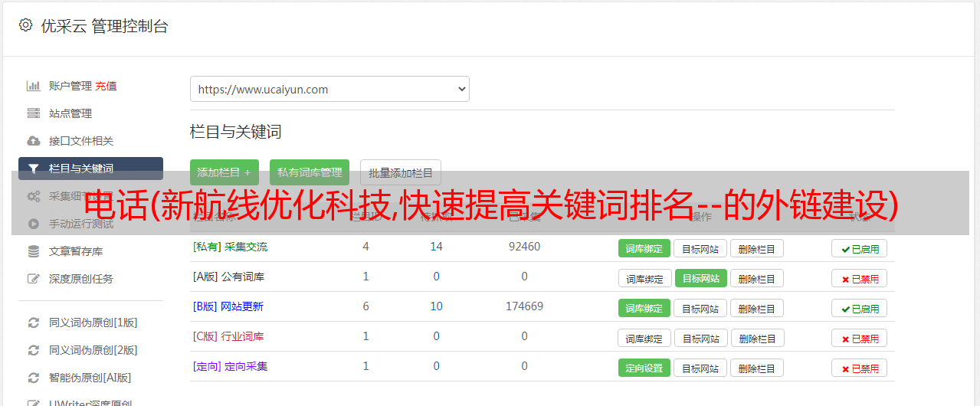Click the server icon for 站点管理
Viewport: 980px width, 406px height.
34,113
